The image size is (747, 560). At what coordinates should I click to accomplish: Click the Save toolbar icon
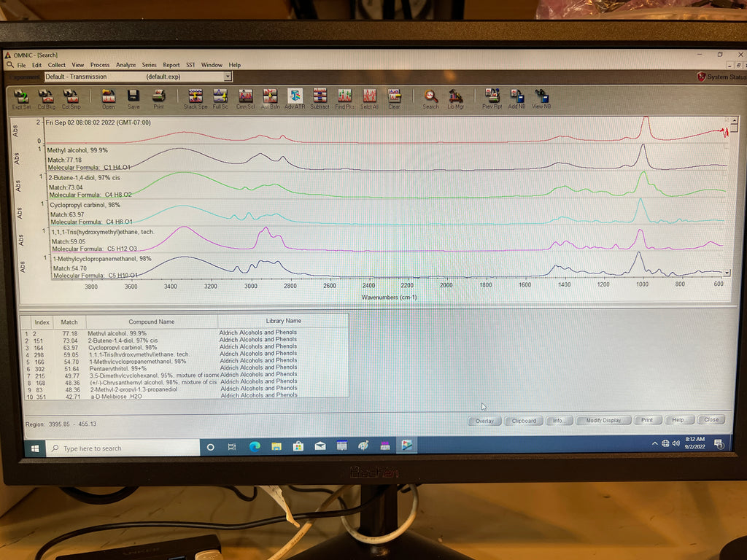[x=133, y=99]
